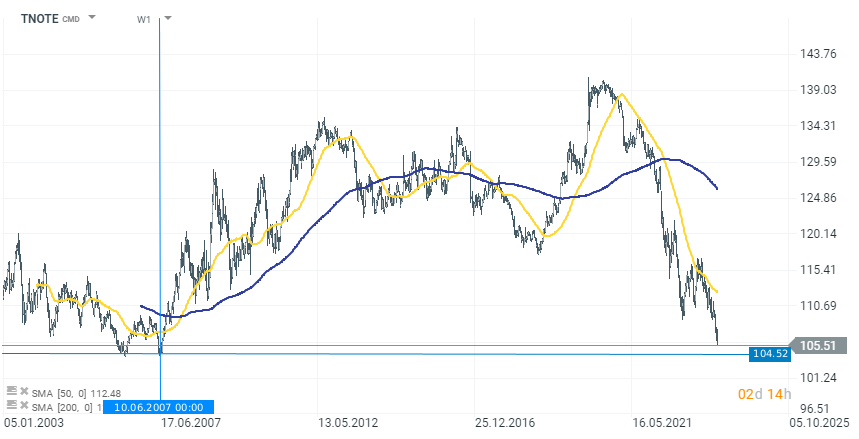Click the 115.41 price axis label
Screen dimensions: 859x439
pyautogui.click(x=818, y=270)
